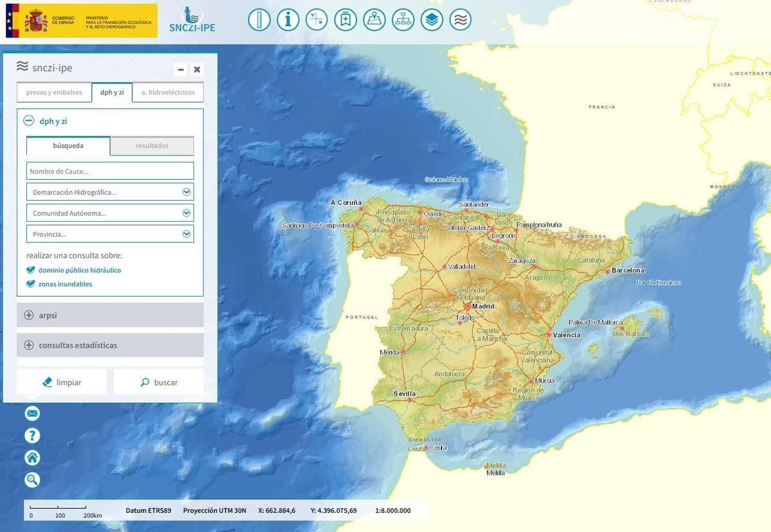Click the envelope contact icon
The height and width of the screenshot is (532, 771).
[32, 413]
